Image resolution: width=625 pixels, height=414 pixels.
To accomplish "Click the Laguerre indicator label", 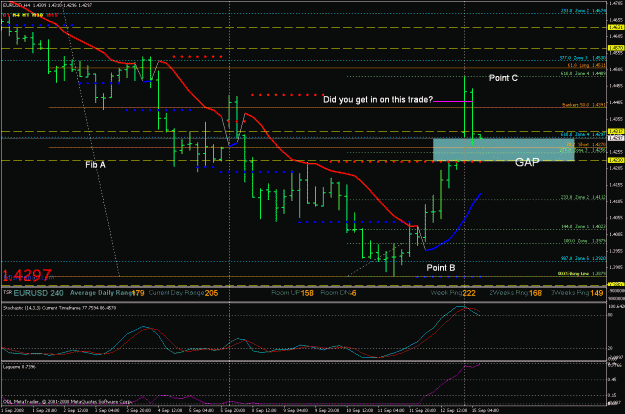I will pyautogui.click(x=19, y=367).
